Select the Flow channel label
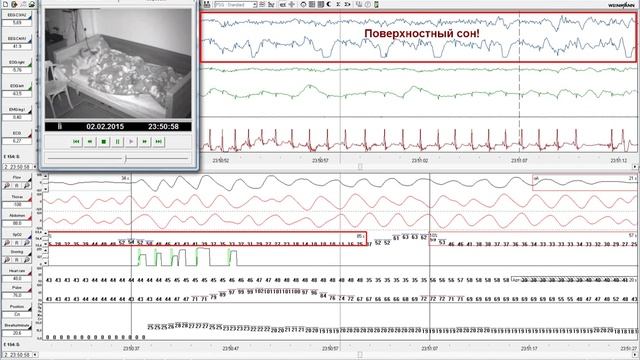The height and width of the screenshot is (360, 640). pos(17,178)
